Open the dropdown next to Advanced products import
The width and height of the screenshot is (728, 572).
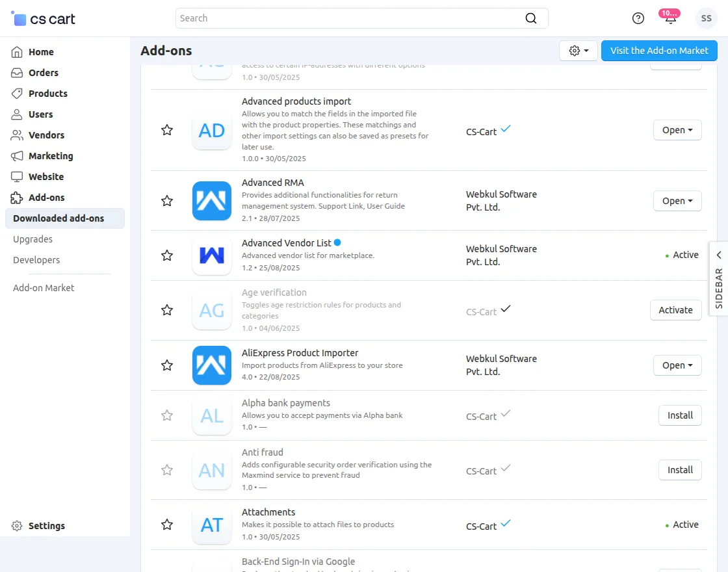click(692, 130)
